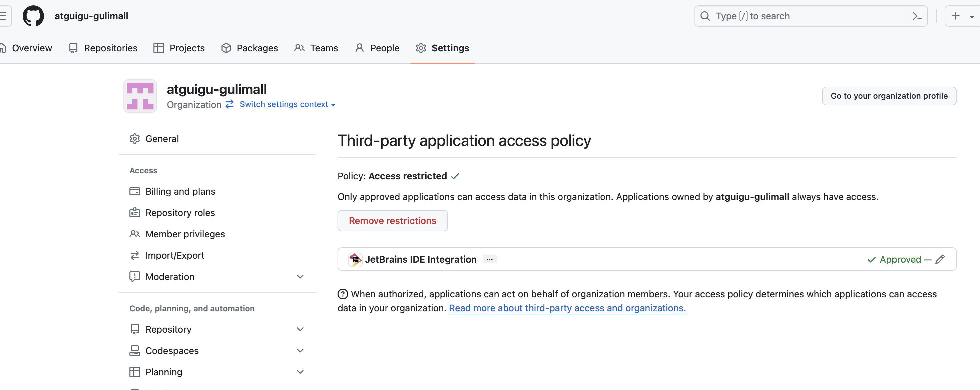Screen dimensions: 980x390
Task: Open the Switch settings context dropdown
Action: pos(287,104)
